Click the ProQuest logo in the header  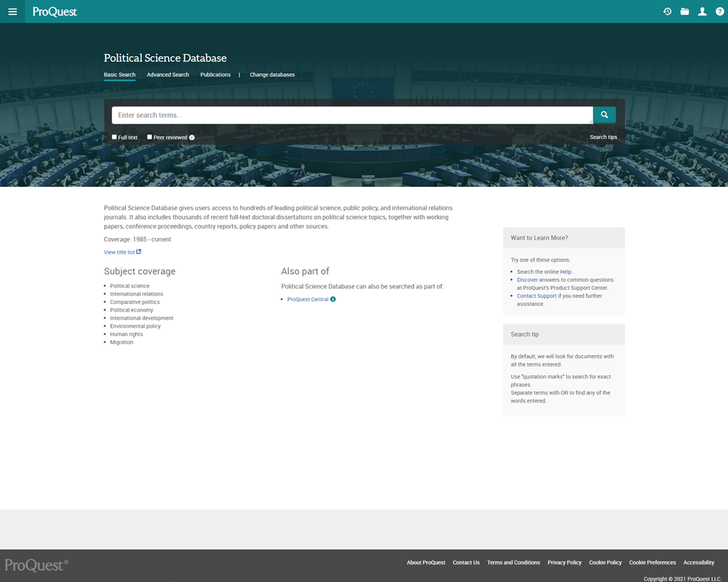click(53, 12)
